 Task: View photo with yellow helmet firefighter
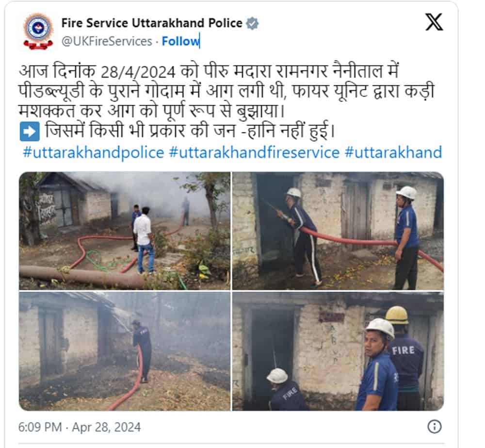click(x=338, y=351)
